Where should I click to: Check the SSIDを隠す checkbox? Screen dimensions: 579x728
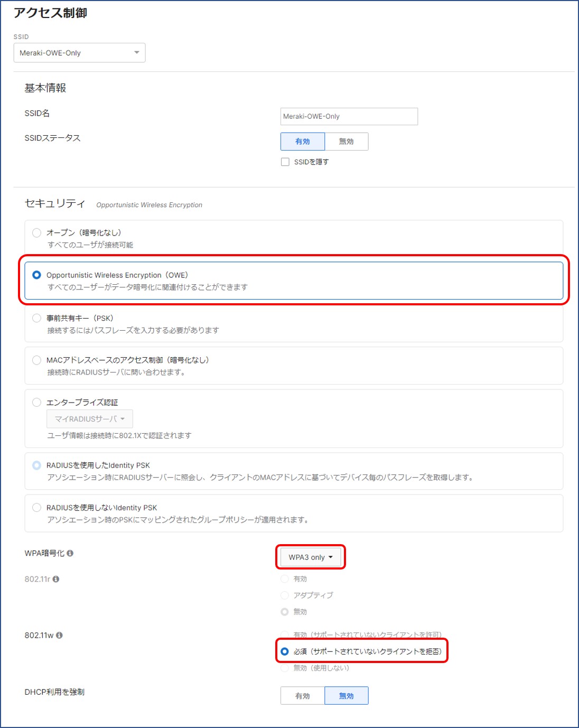[x=285, y=162]
